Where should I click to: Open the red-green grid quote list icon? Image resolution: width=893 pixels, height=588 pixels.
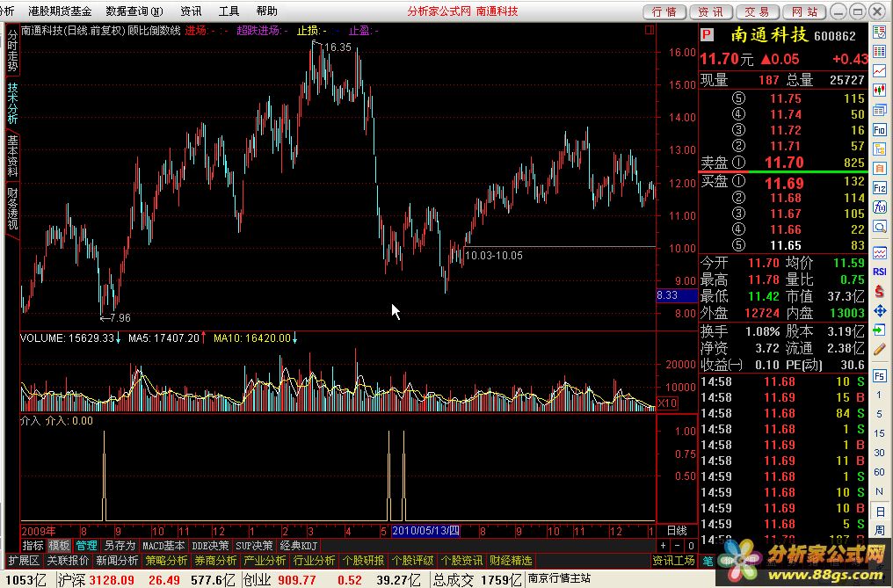pos(879,51)
